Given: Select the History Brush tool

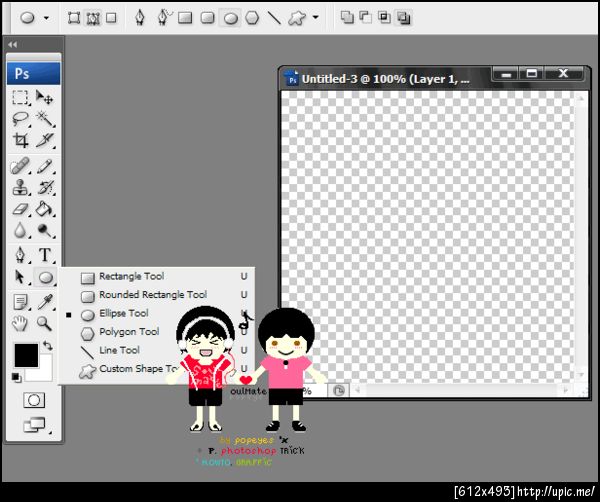Looking at the screenshot, I should click(44, 187).
